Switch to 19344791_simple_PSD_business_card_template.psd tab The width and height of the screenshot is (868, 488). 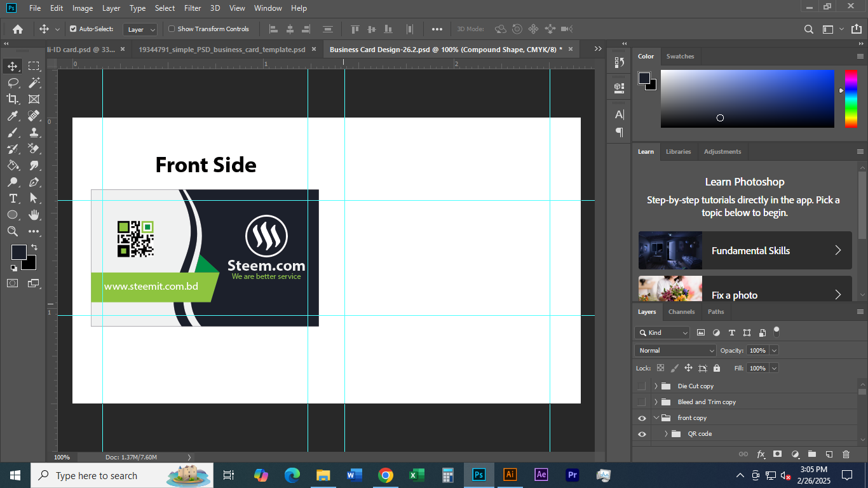point(222,50)
